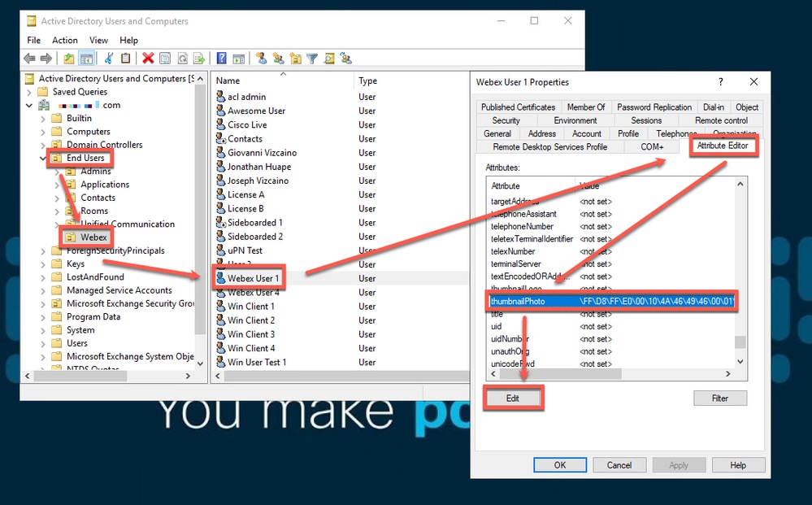
Task: Select Giovanni Vizcaino in user list
Action: click(x=262, y=153)
